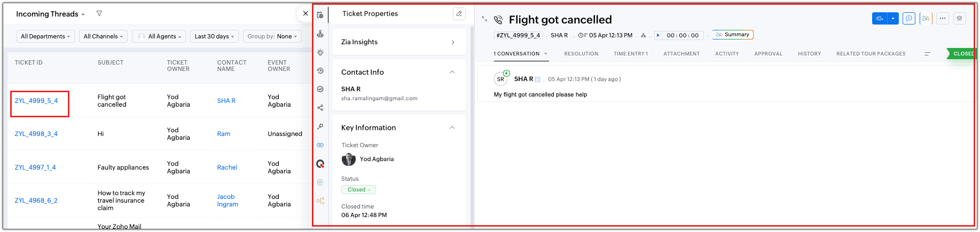Screen dimensions: 980x232
Task: Open ticket ZYL_4998_3_4 link
Action: coord(36,134)
